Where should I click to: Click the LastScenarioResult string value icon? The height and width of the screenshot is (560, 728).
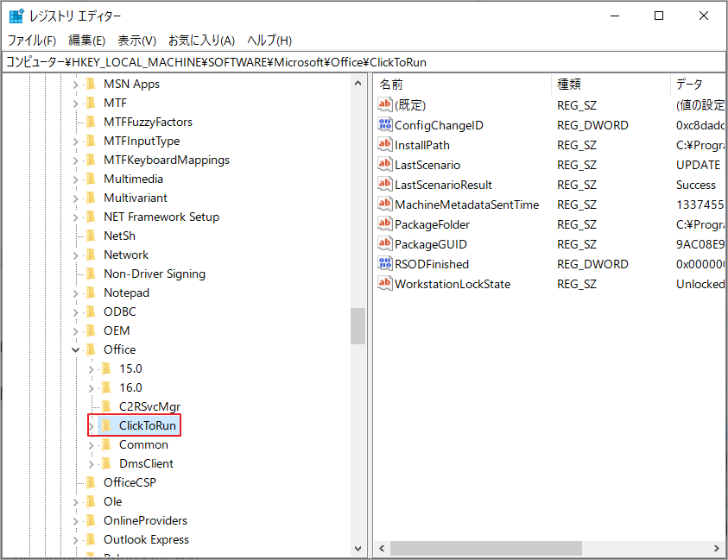click(x=385, y=184)
